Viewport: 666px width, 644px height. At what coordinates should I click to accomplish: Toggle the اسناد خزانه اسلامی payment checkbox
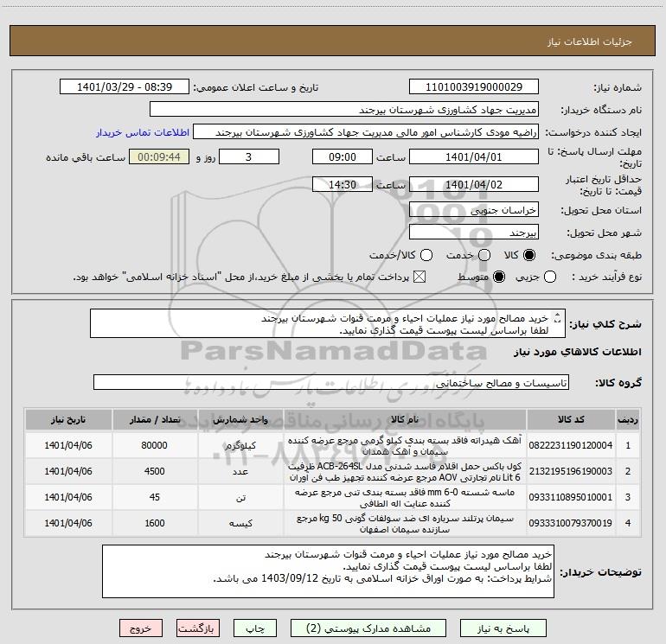419,277
